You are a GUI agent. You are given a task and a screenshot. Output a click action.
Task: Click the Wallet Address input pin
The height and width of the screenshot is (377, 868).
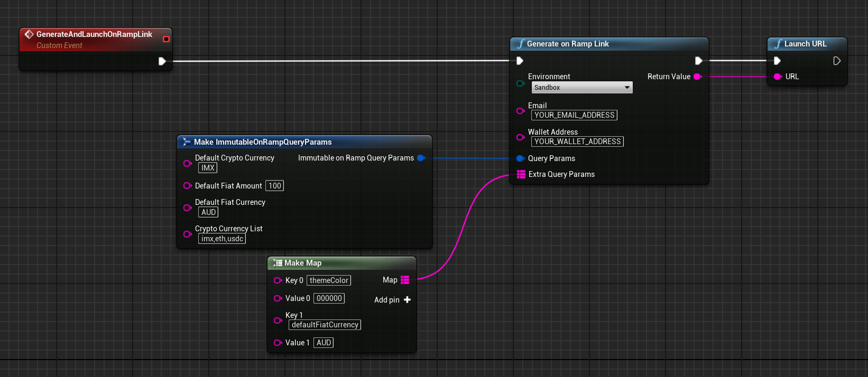[x=521, y=137]
